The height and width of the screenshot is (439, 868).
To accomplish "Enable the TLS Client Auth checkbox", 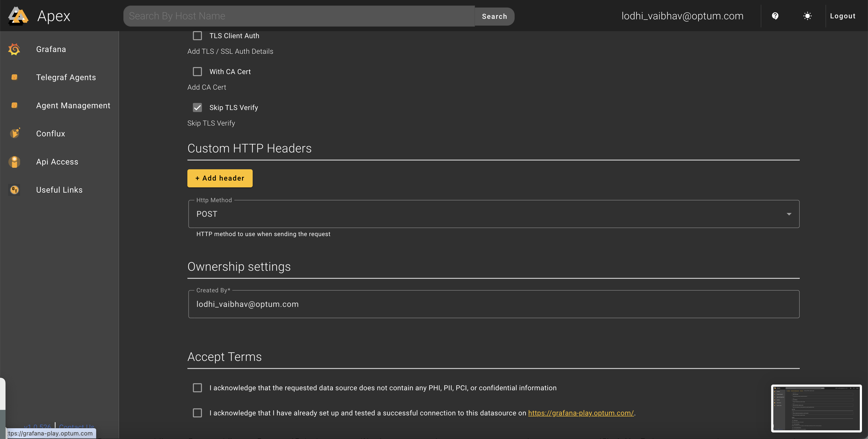I will pyautogui.click(x=197, y=36).
